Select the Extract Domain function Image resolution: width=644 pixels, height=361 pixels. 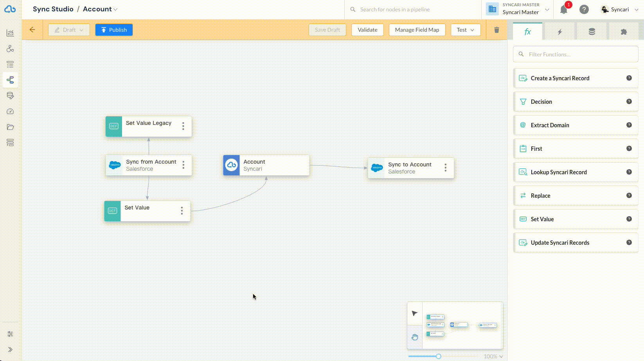click(576, 125)
